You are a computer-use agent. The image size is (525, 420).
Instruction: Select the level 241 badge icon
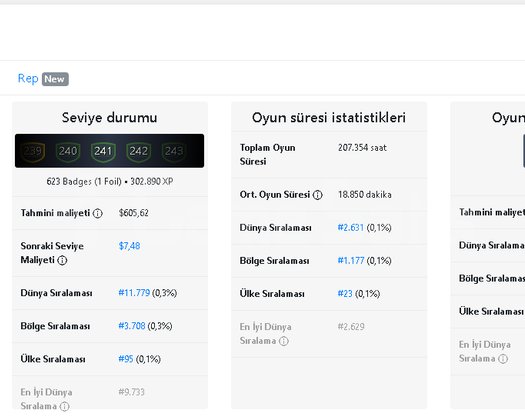point(103,151)
